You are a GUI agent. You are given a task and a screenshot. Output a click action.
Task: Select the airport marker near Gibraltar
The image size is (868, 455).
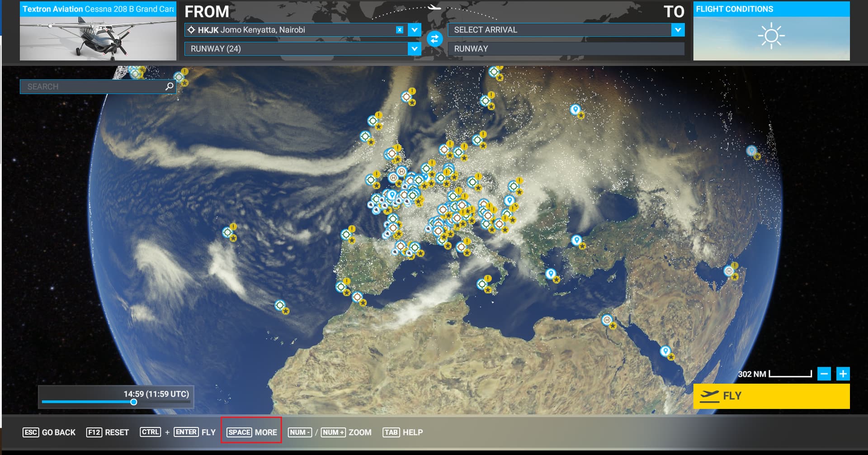point(357,297)
